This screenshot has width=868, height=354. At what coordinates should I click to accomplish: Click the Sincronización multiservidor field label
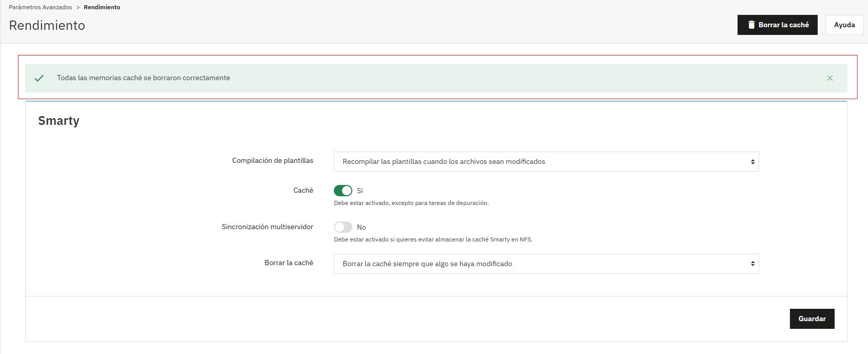click(x=267, y=227)
